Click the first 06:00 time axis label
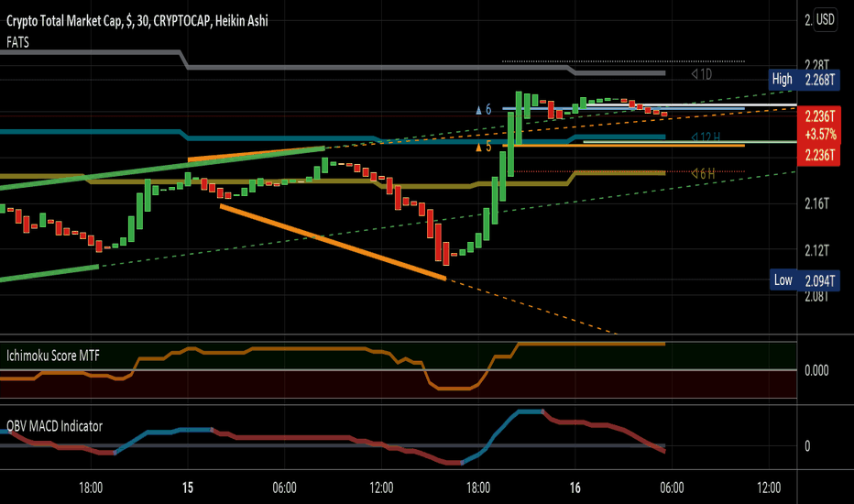Screen dimensions: 854x504 (x=284, y=488)
